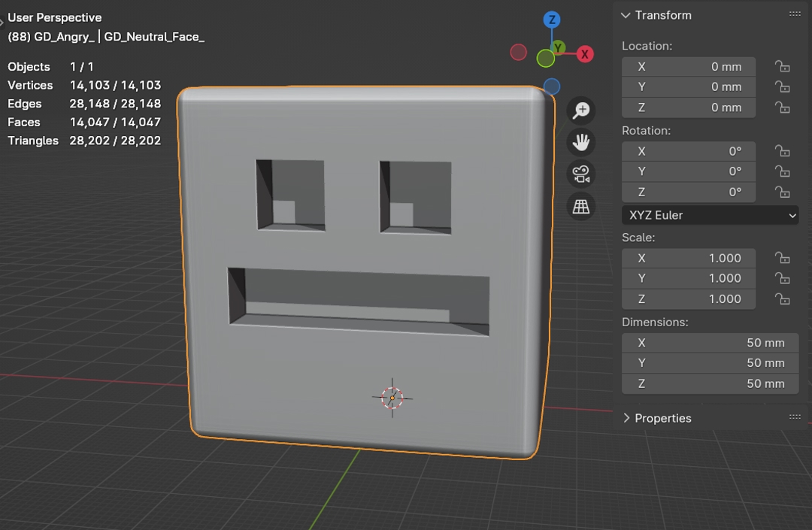Click the Rotation Y value field
The width and height of the screenshot is (812, 530).
(688, 171)
